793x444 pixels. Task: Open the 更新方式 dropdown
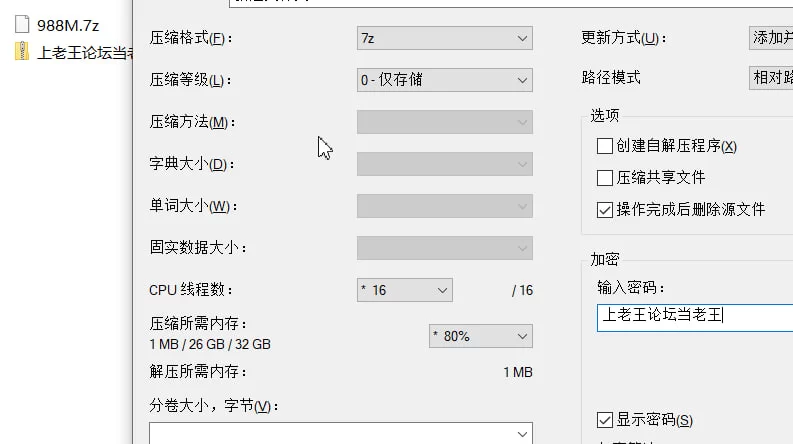pyautogui.click(x=771, y=38)
